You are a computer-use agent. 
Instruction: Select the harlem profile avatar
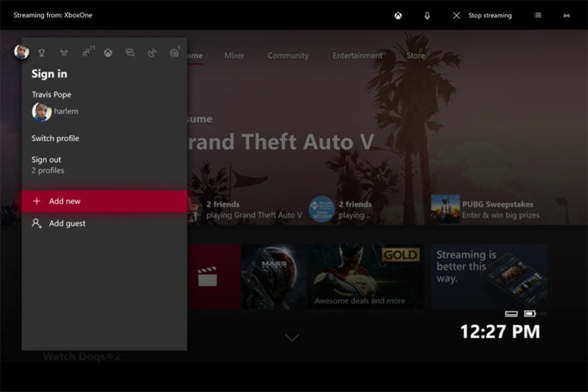click(42, 112)
